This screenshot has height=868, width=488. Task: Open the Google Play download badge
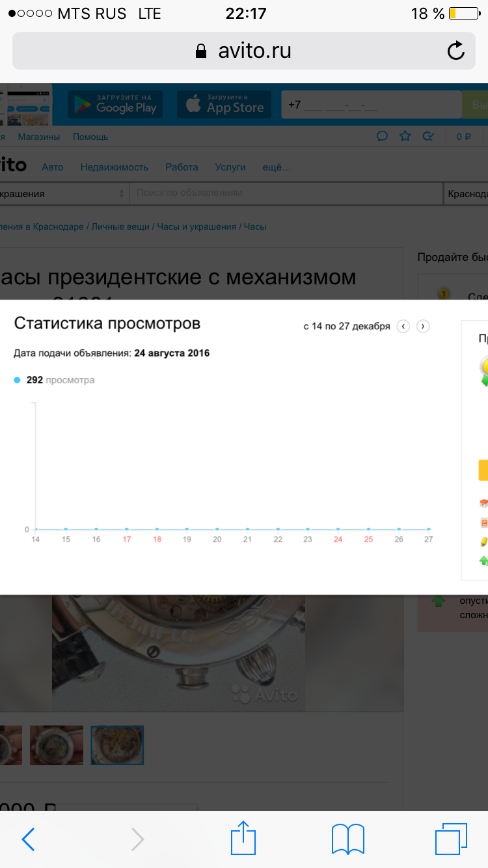point(115,104)
